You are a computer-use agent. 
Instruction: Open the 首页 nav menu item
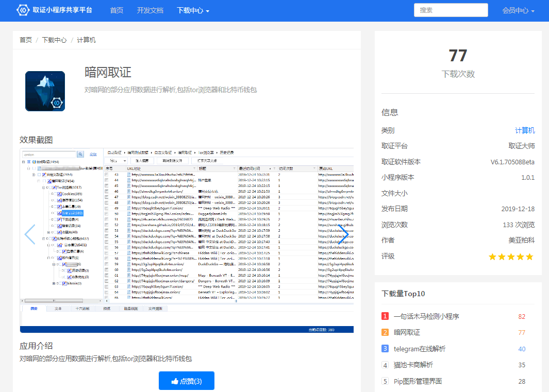click(117, 10)
